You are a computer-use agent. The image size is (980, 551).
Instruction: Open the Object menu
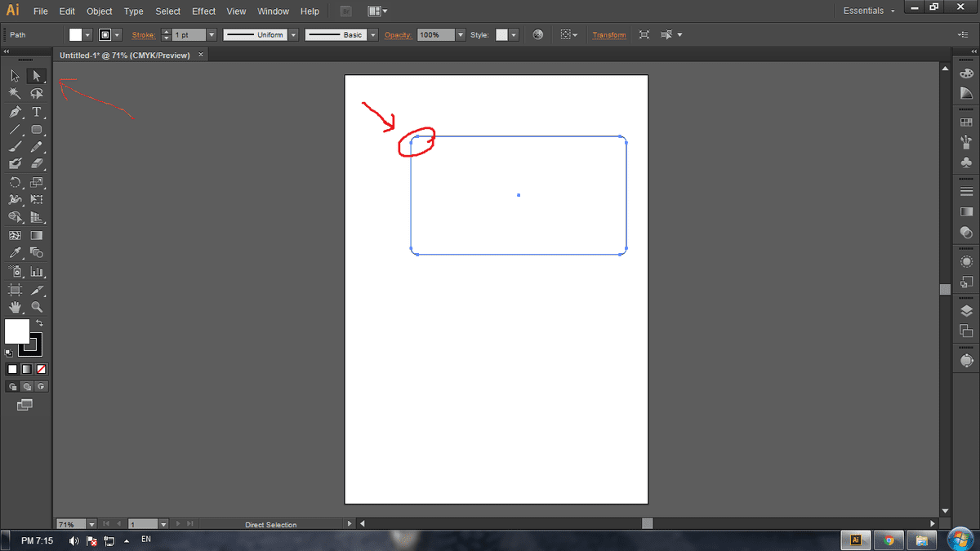[x=99, y=11]
